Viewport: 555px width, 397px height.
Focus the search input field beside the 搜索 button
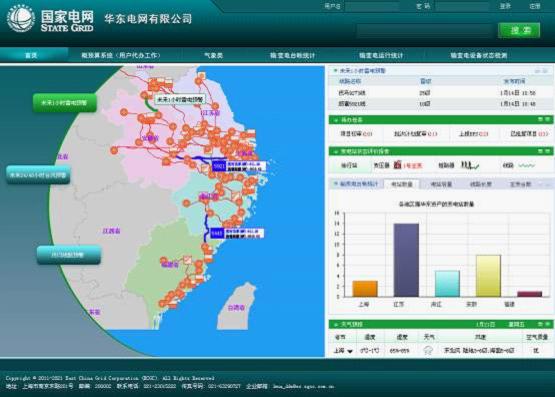point(426,31)
